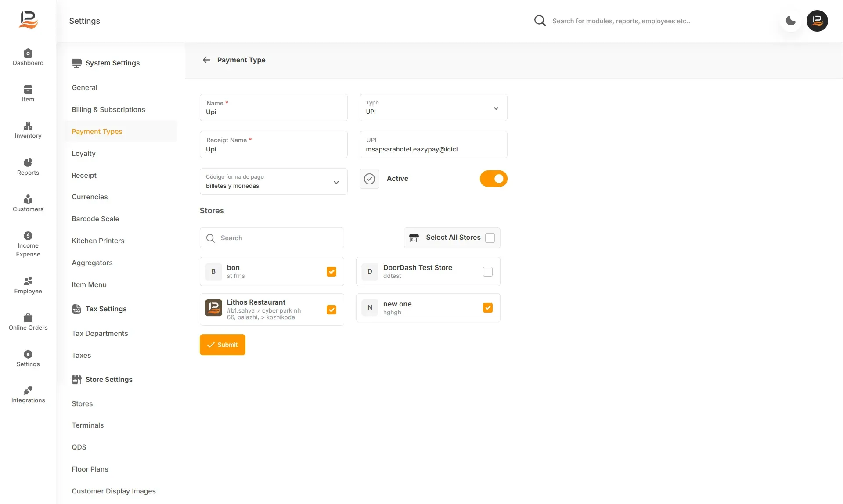The width and height of the screenshot is (843, 504).
Task: Click the search magnifier icon in header
Action: (x=540, y=21)
